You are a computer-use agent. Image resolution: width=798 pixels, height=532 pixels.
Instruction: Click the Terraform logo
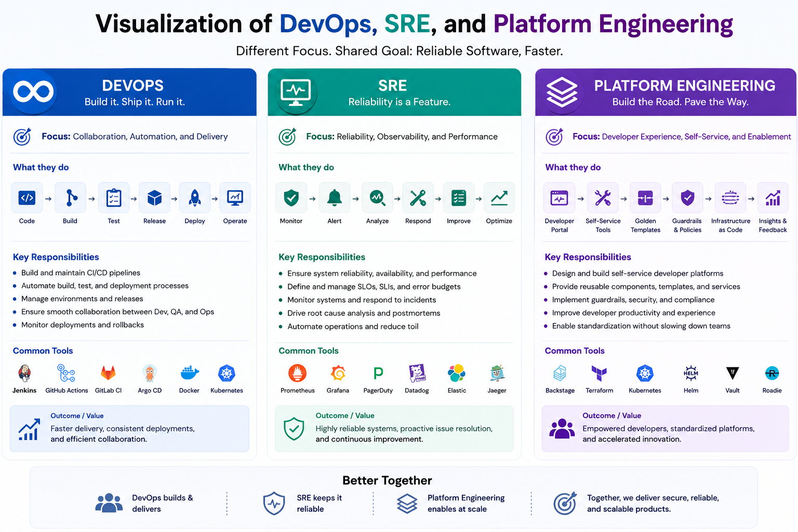coord(599,373)
